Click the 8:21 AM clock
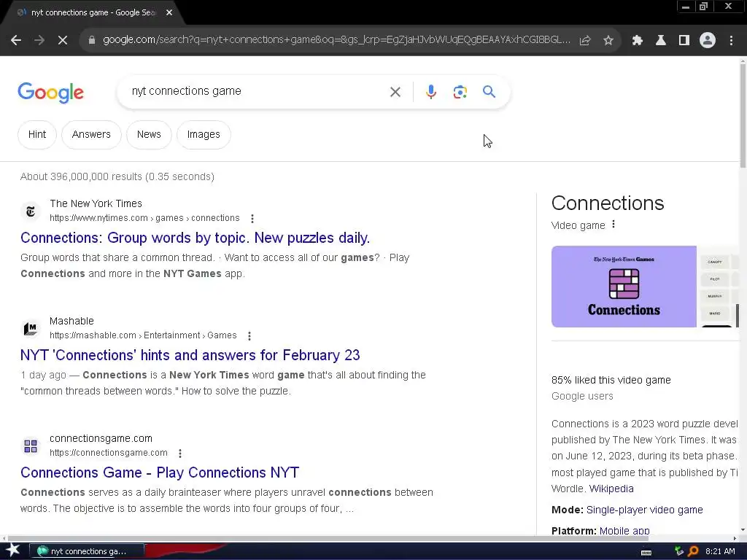The height and width of the screenshot is (560, 747). (x=720, y=551)
